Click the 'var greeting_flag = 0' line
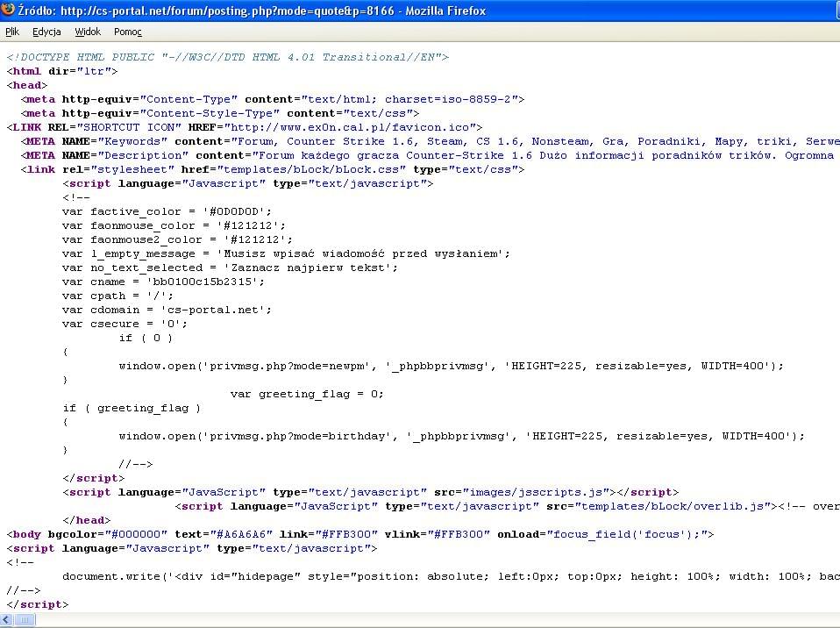 tap(307, 394)
